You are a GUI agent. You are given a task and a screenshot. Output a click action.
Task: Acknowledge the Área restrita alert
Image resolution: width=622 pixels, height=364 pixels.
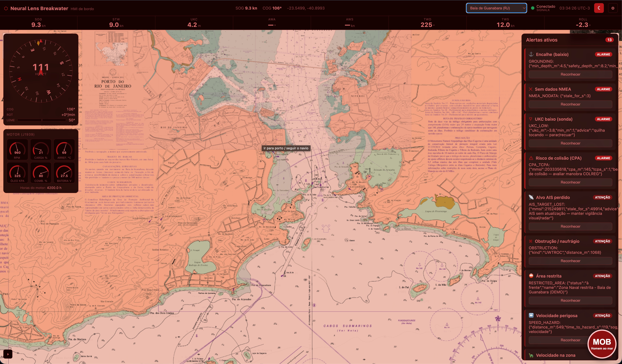pos(570,300)
